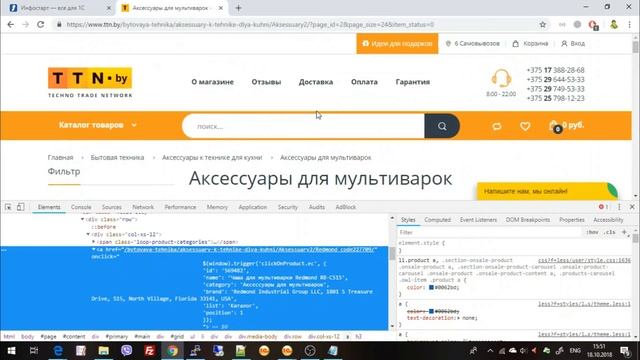Open the Event Listeners tab
640x360 pixels.
pyautogui.click(x=478, y=220)
